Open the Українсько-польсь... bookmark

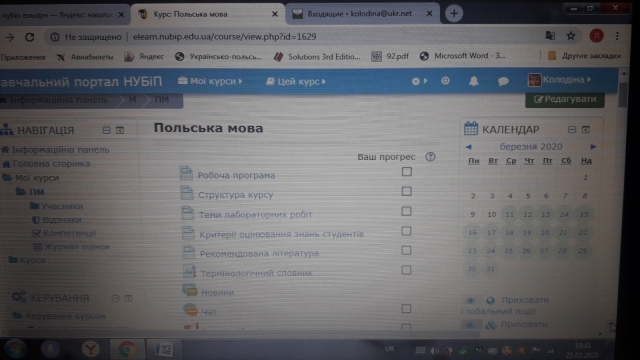click(x=218, y=57)
